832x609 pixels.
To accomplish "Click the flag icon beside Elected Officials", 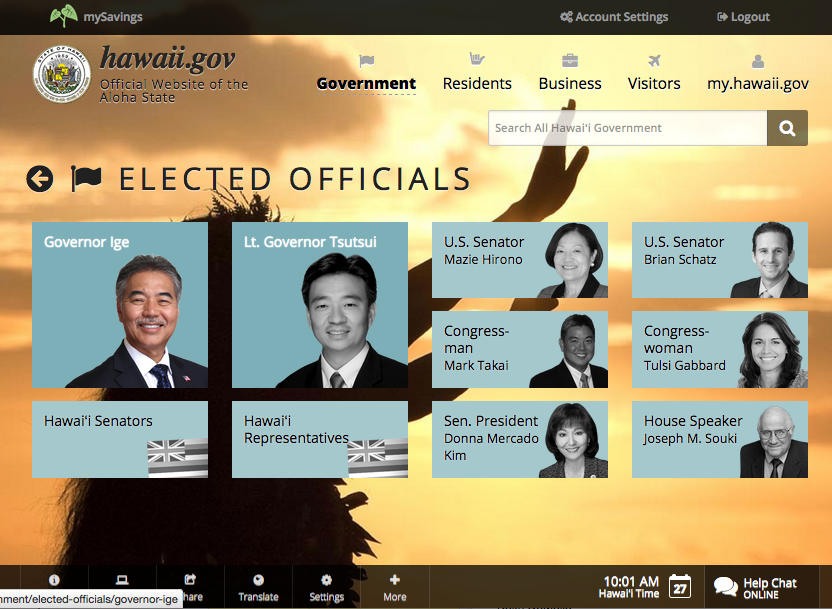I will tap(86, 179).
